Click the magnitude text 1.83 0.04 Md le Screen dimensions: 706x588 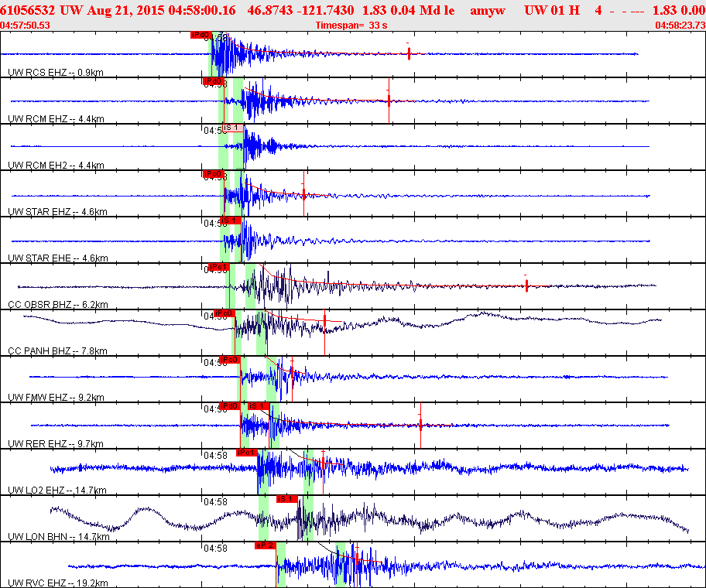409,10
